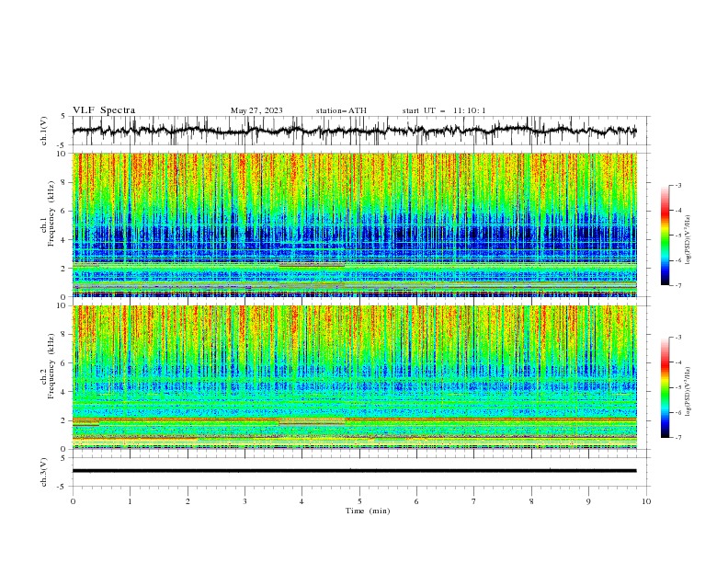The width and height of the screenshot is (728, 563).
Task: Click time axis tick label "5"
Action: coord(359,501)
